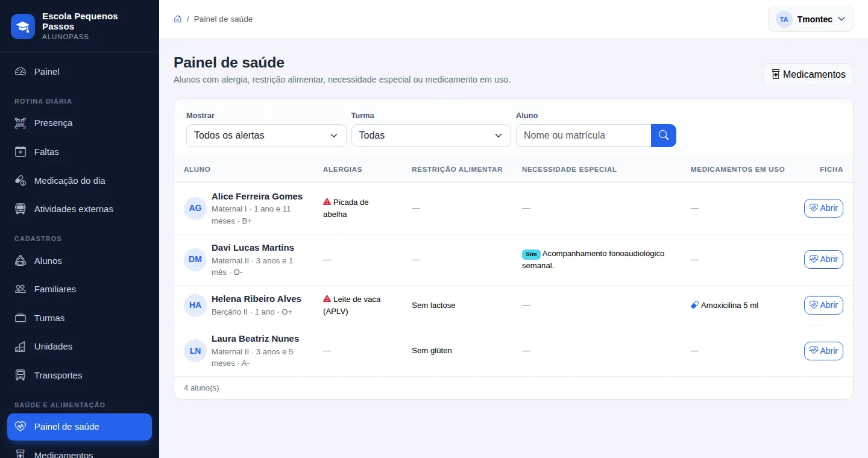Go to Atividades externas bus icon

[x=20, y=209]
